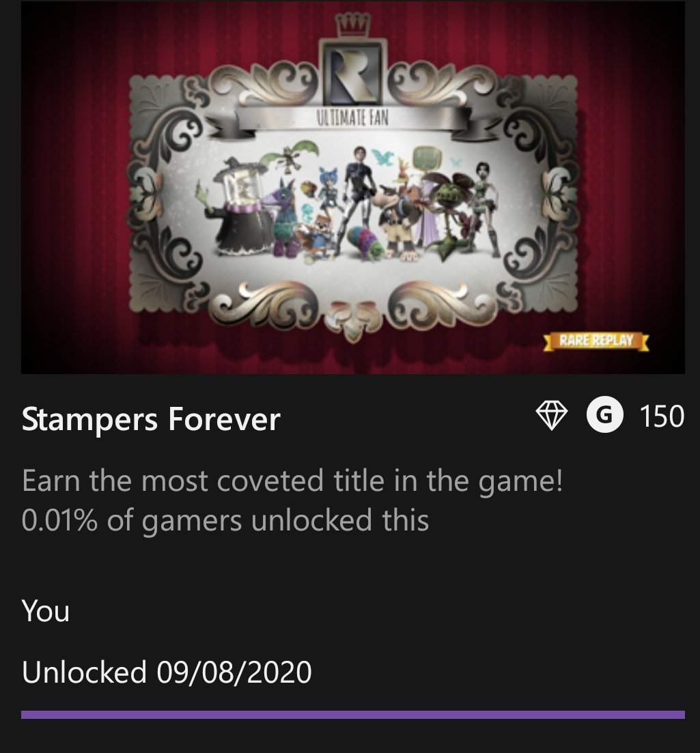Click the You label
This screenshot has width=700, height=753.
click(x=46, y=611)
